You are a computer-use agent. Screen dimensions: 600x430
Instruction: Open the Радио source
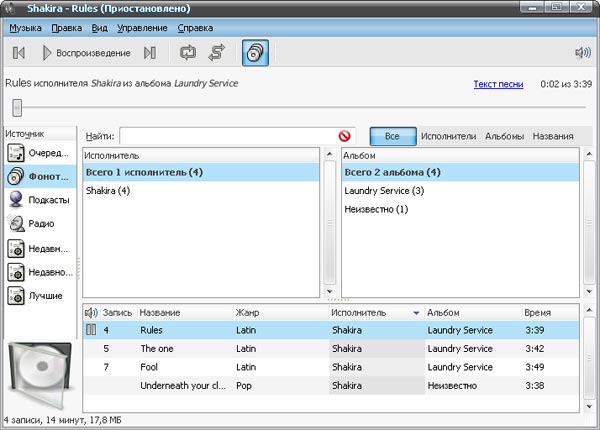tap(38, 224)
